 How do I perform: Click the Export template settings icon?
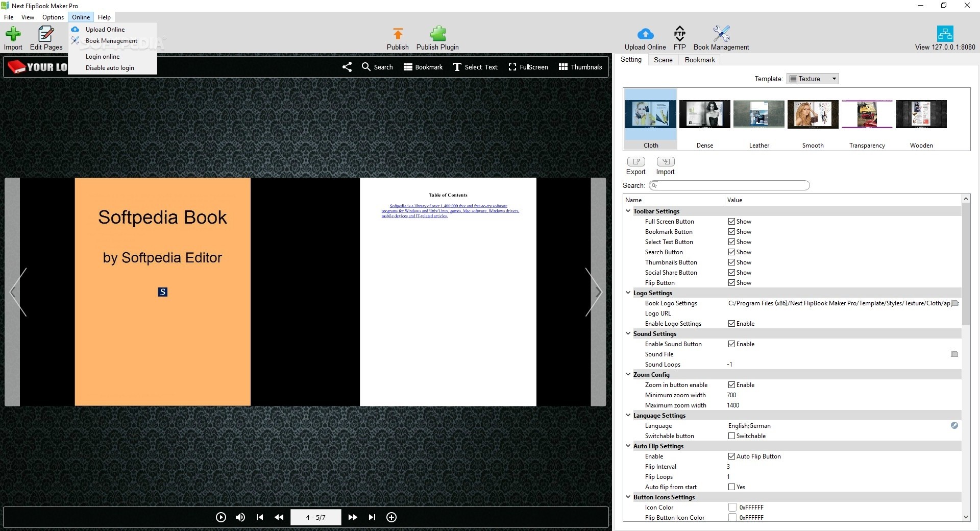pyautogui.click(x=636, y=162)
